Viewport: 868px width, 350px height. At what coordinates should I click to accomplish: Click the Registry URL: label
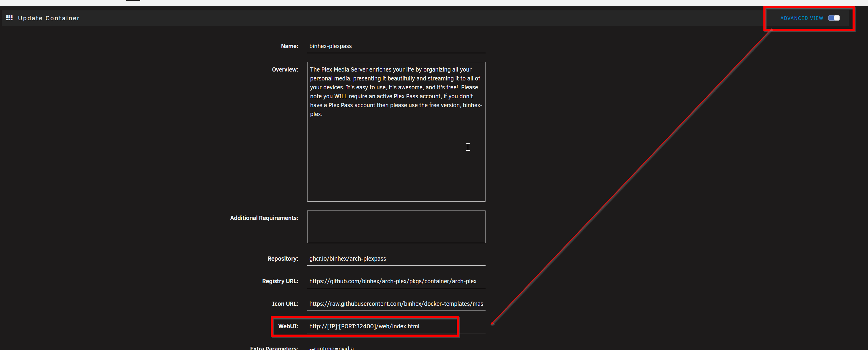(x=280, y=281)
